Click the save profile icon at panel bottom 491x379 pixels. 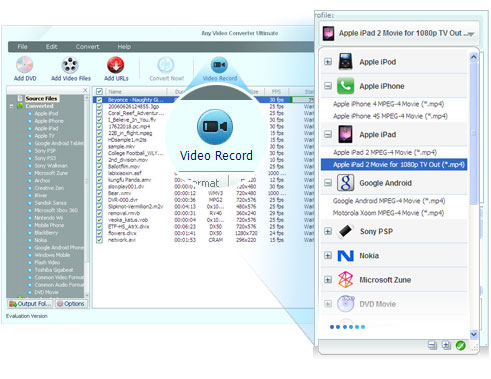[x=432, y=345]
